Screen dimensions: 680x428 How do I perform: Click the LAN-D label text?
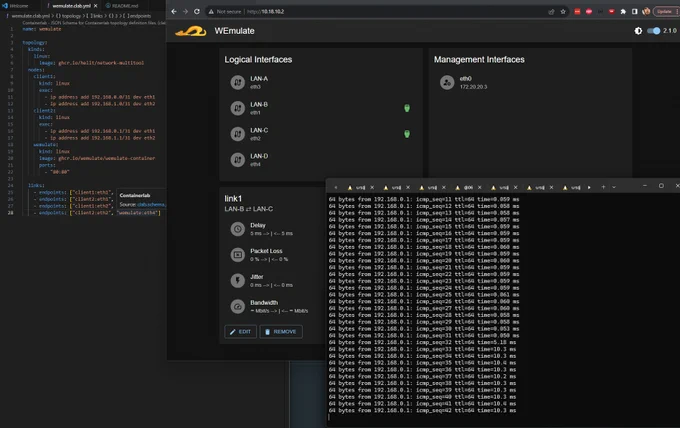[259, 156]
